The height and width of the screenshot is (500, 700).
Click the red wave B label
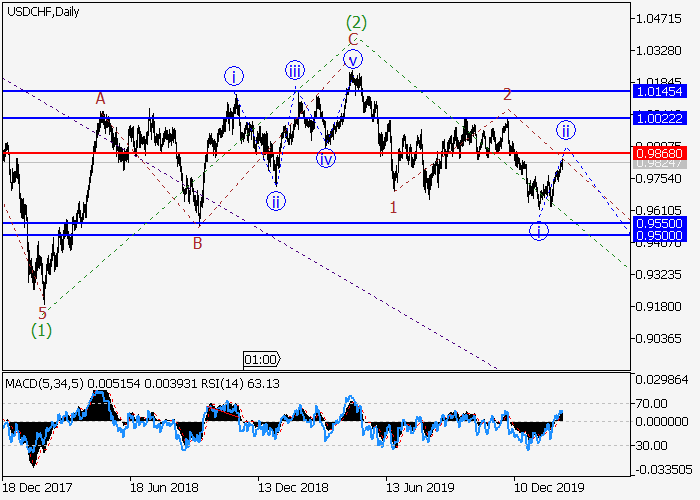[198, 242]
